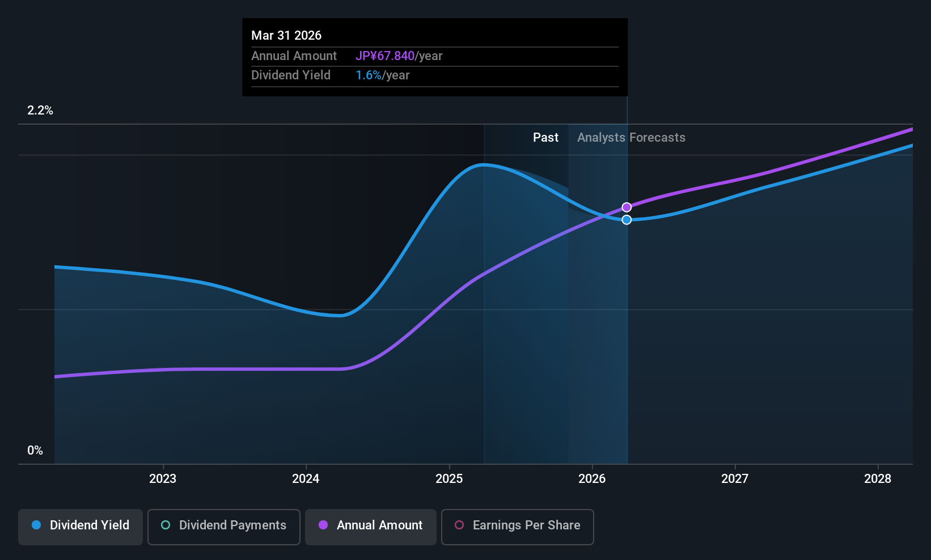Enable the Dividend Payments series
The width and height of the screenshot is (931, 560).
[224, 527]
